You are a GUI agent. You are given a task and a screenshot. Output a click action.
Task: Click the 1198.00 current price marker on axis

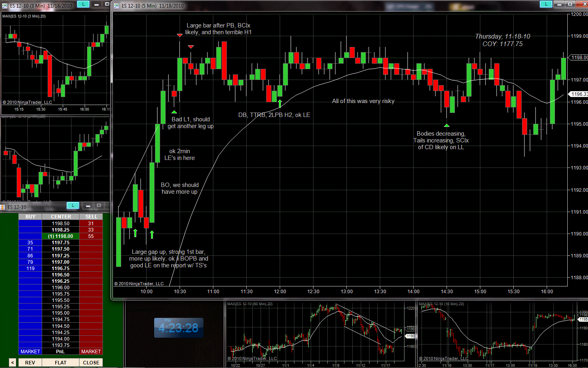click(578, 57)
